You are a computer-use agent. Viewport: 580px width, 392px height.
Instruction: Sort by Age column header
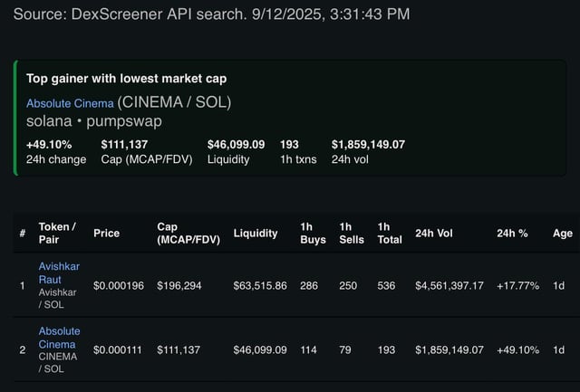click(562, 233)
